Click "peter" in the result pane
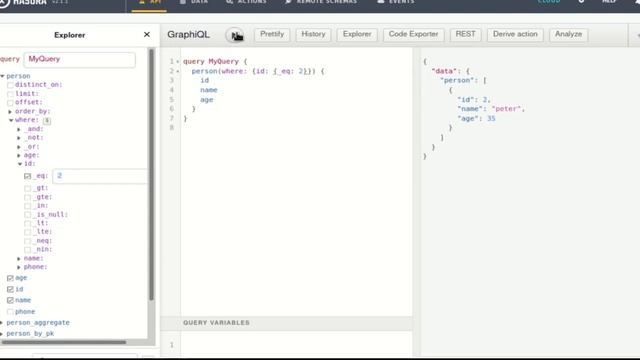 click(x=507, y=109)
